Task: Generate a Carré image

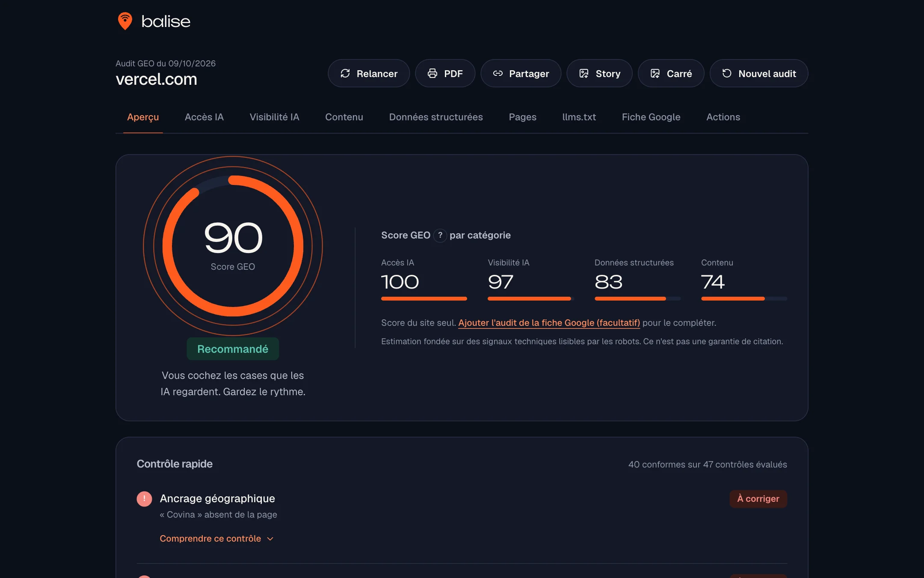Action: click(671, 74)
